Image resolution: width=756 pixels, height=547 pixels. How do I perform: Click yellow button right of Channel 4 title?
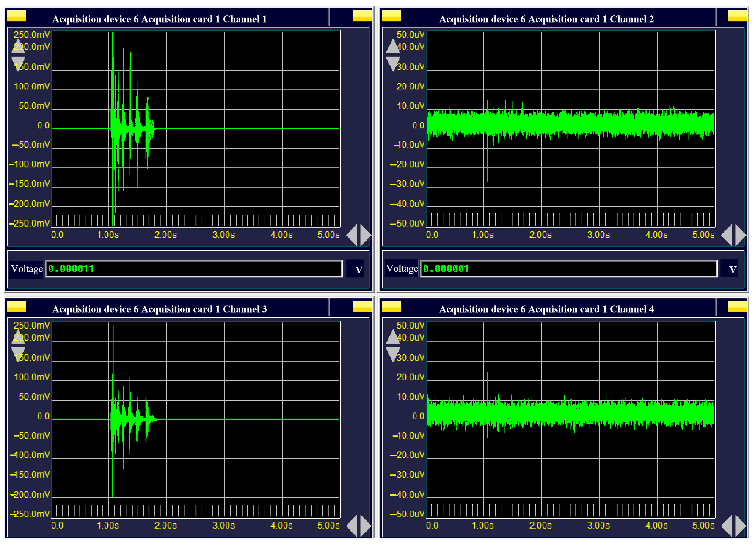click(738, 306)
